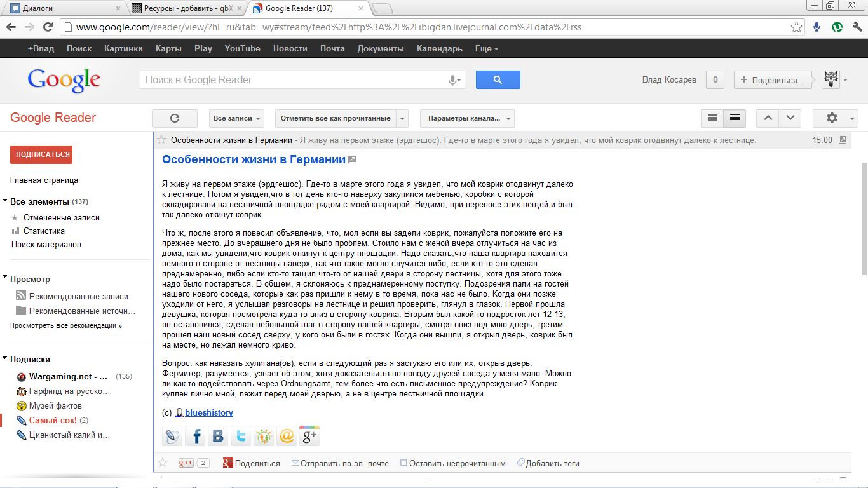Share the post via the Mail.ru @ icon
Image resolution: width=868 pixels, height=488 pixels.
[287, 436]
